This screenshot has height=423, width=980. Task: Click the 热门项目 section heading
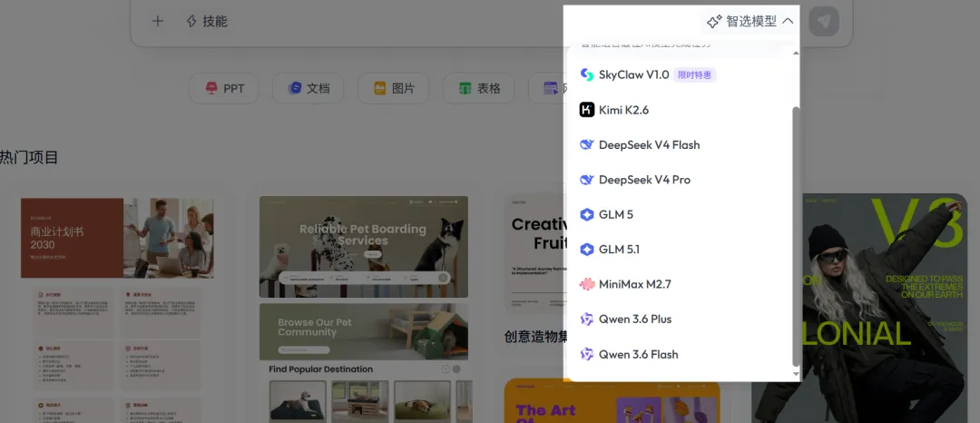pos(29,157)
